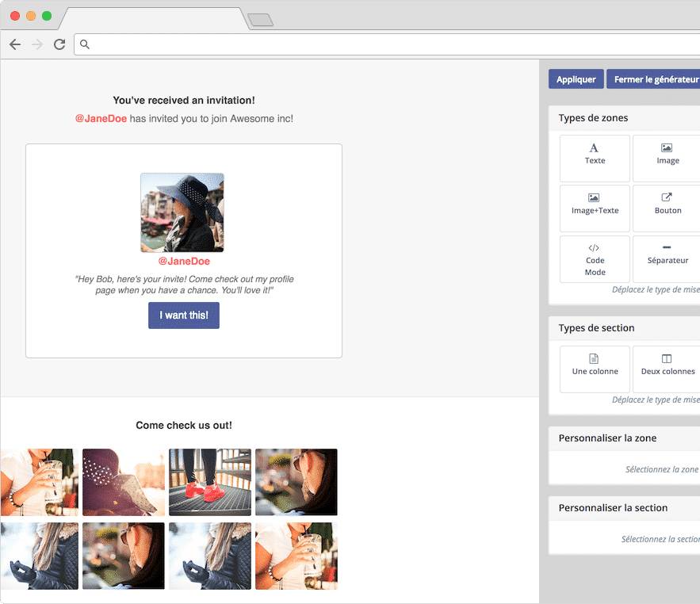Screen dimensions: 700x604
Task: Select the Bouton zone type
Action: (x=667, y=208)
